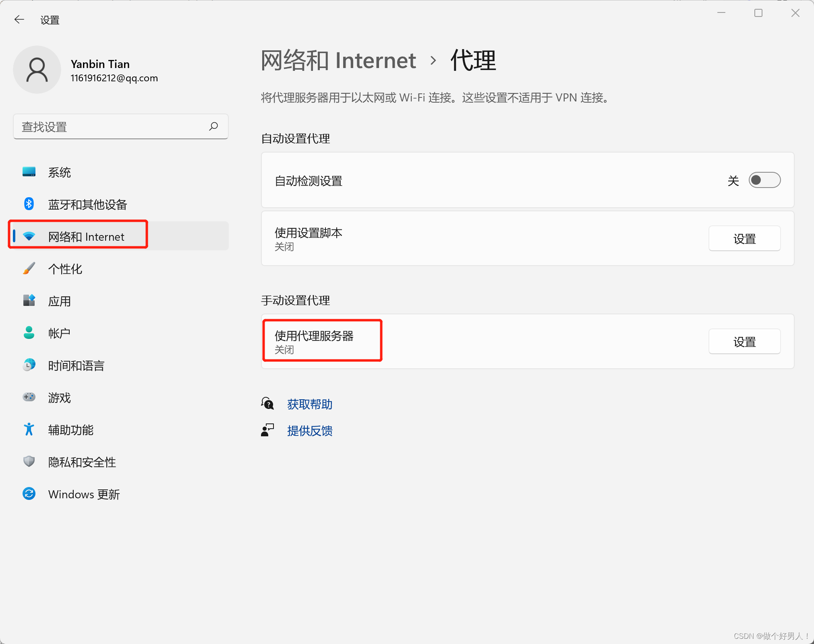The height and width of the screenshot is (644, 814).
Task: Click the 系统 monitor icon
Action: [x=29, y=172]
